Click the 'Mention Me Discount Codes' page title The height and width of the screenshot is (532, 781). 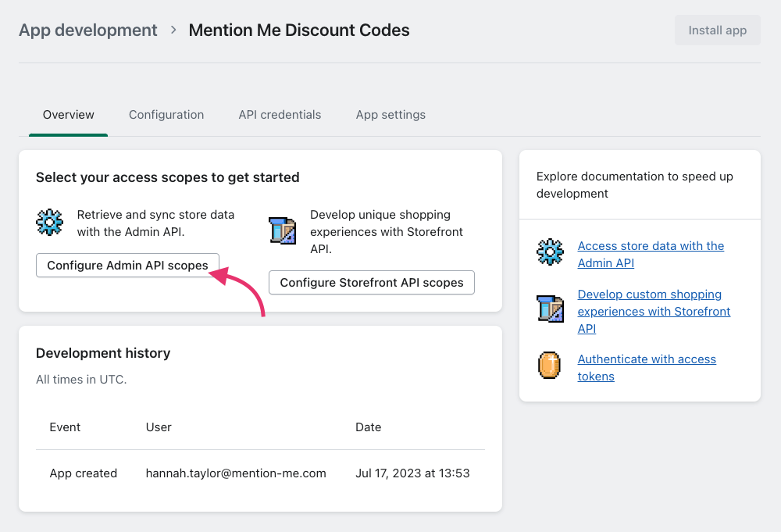(x=299, y=30)
